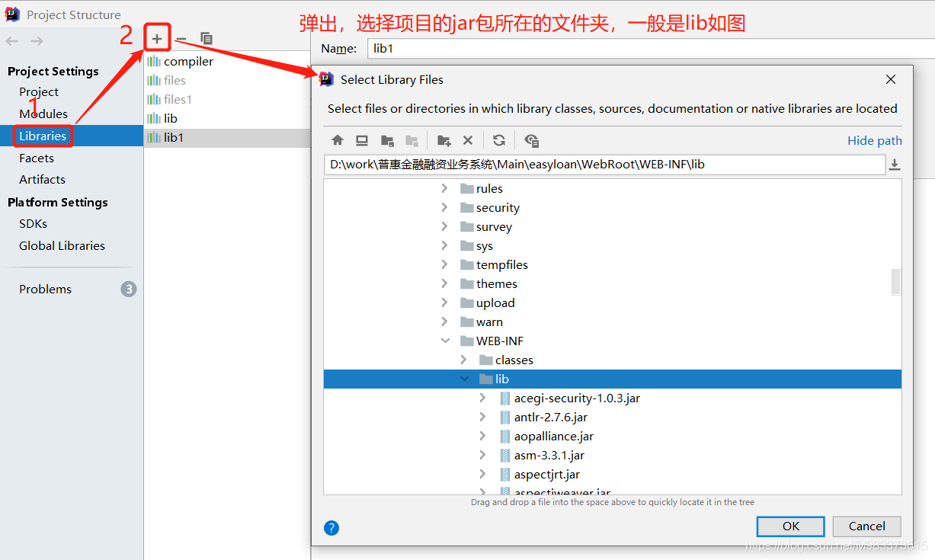This screenshot has height=560, width=935.
Task: Select the files1 library entry
Action: pyautogui.click(x=178, y=99)
